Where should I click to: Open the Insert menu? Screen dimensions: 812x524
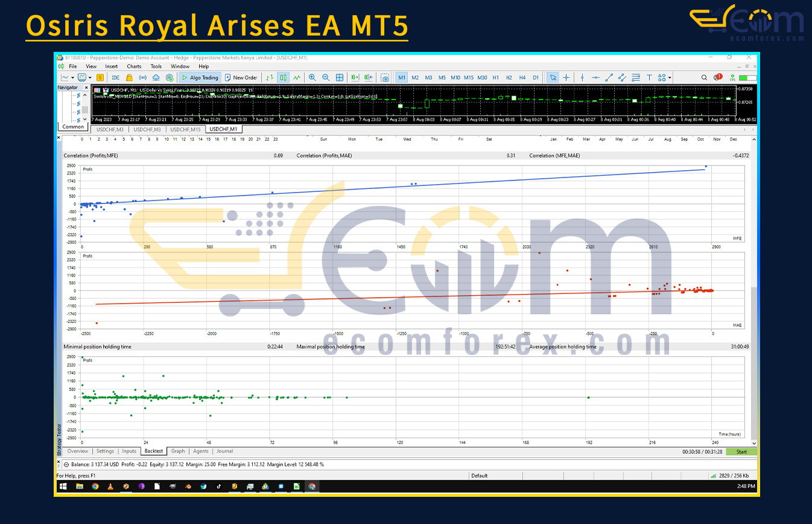112,66
